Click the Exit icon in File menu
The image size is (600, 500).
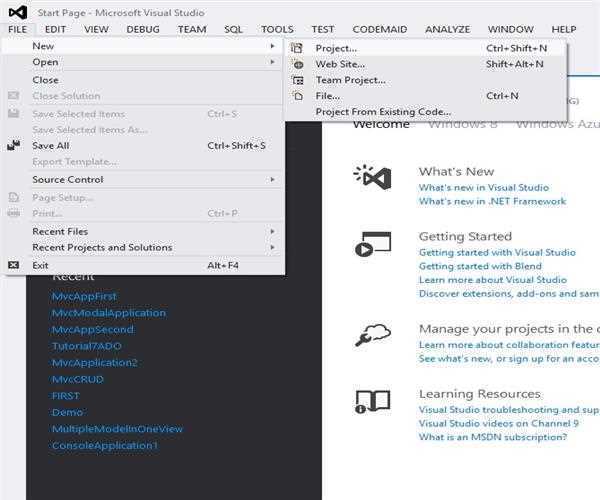pos(14,265)
